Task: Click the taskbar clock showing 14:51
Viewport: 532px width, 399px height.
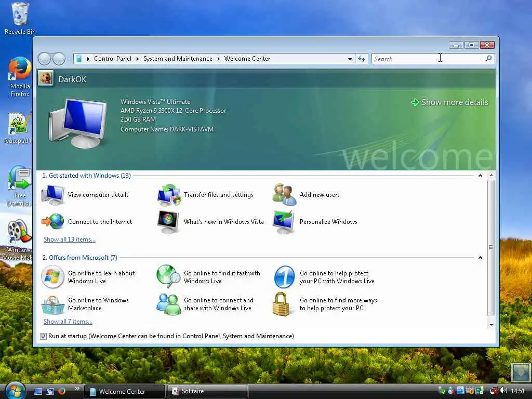Action: 518,391
